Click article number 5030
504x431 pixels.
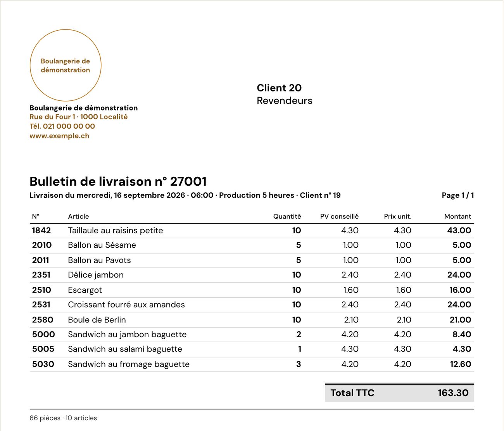[x=43, y=364]
